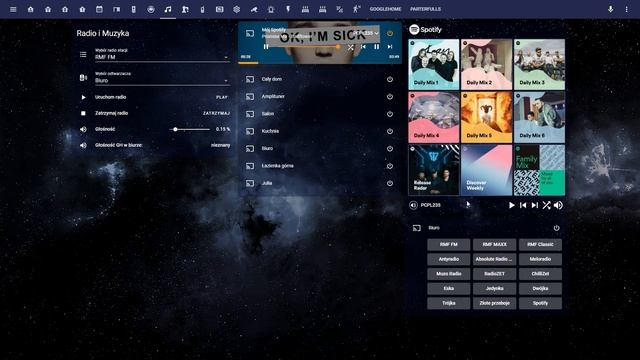640x360 pixels.
Task: Open the hamburger sidebar menu
Action: tap(13, 9)
